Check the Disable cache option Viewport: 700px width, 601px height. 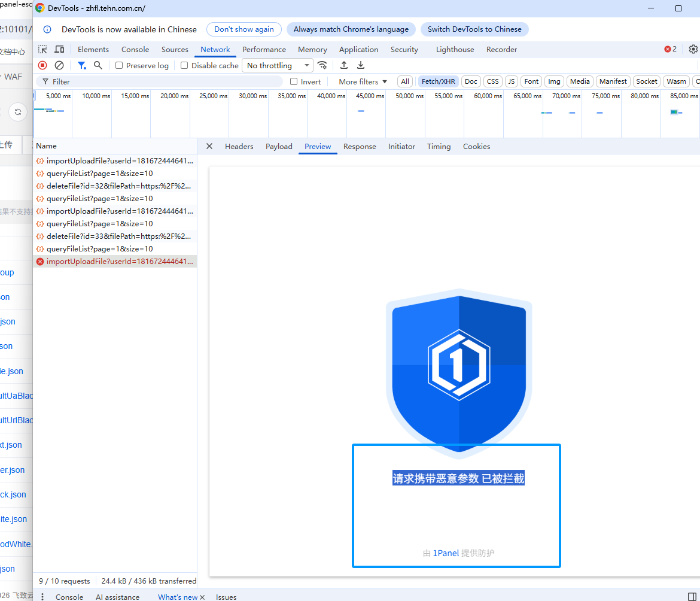point(184,65)
